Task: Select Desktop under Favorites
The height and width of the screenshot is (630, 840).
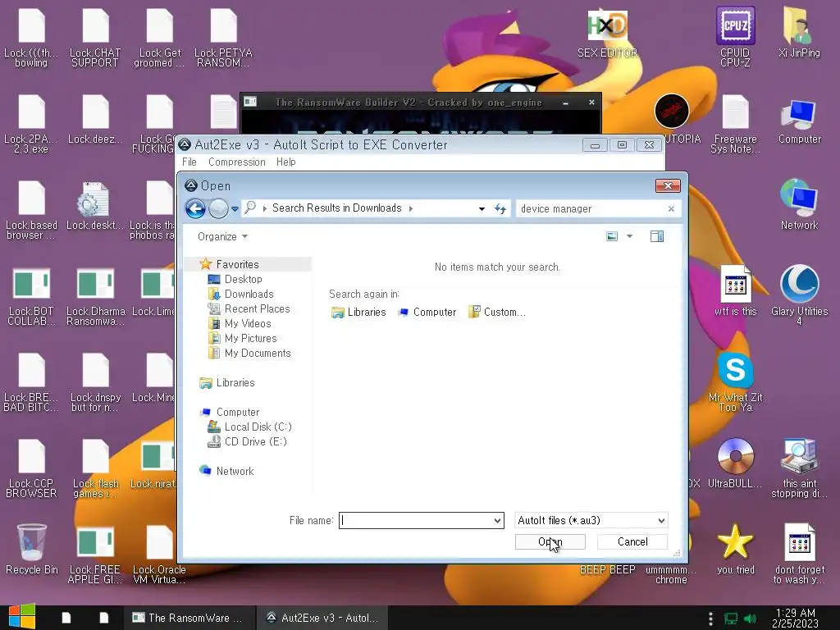Action: pyautogui.click(x=243, y=279)
